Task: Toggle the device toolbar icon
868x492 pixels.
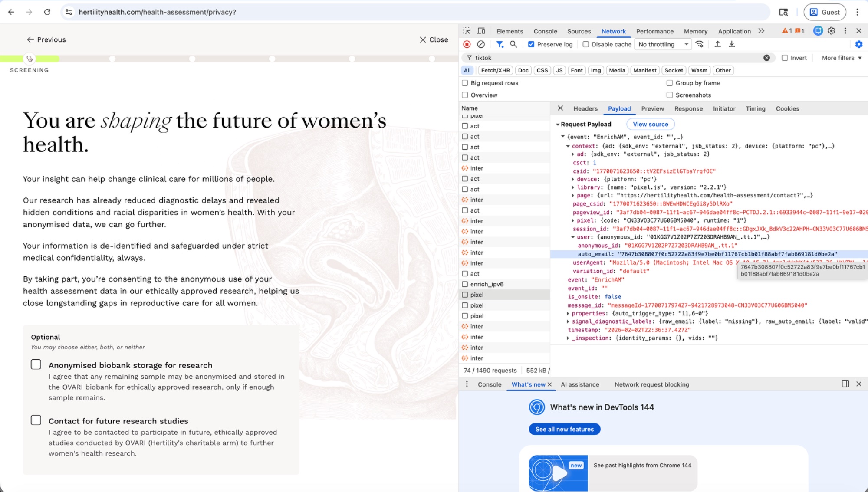Action: pos(481,31)
